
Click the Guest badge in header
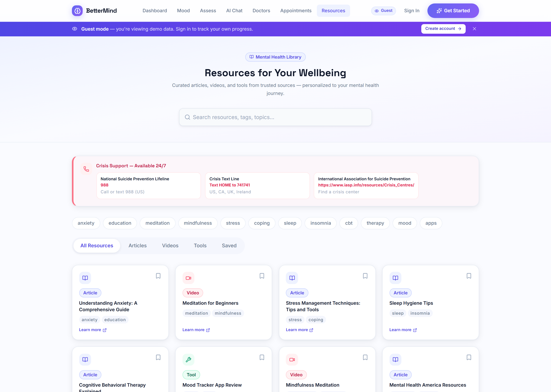(383, 11)
